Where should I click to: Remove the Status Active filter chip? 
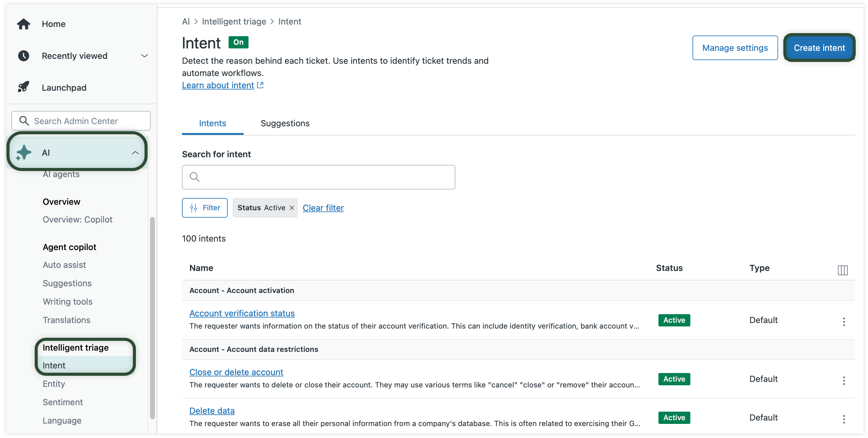(292, 208)
